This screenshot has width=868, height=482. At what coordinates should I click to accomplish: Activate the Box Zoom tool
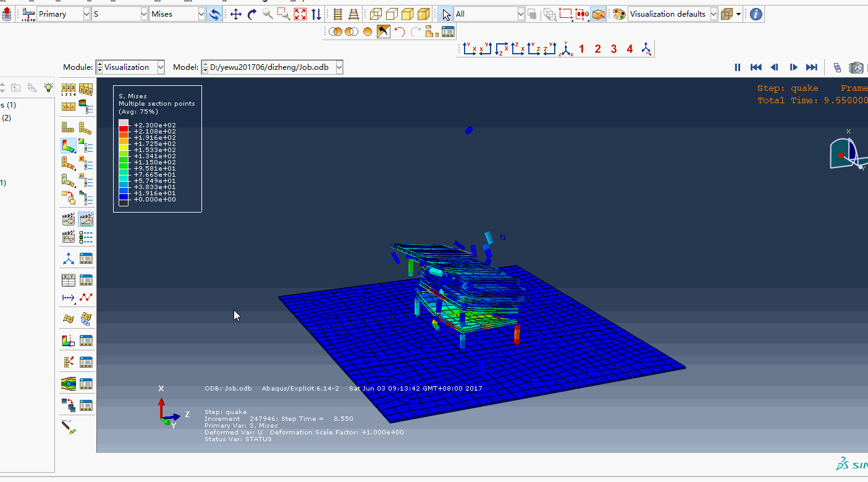click(x=284, y=14)
